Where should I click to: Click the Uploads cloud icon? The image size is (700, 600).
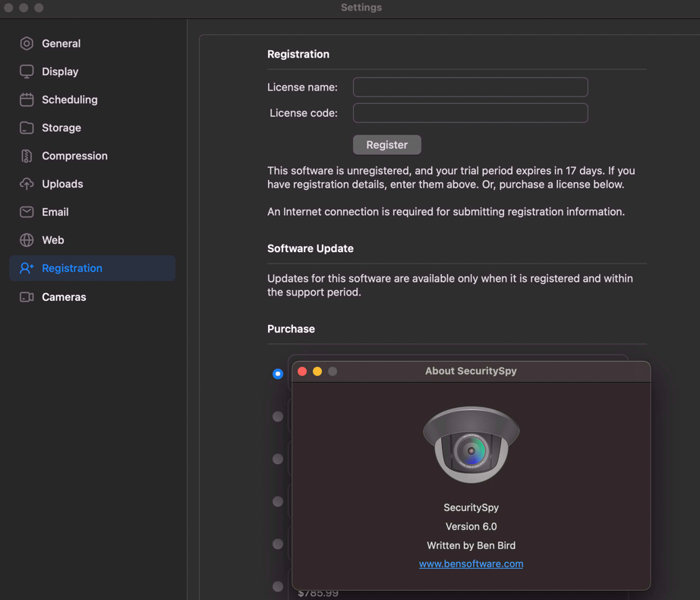[x=27, y=184]
